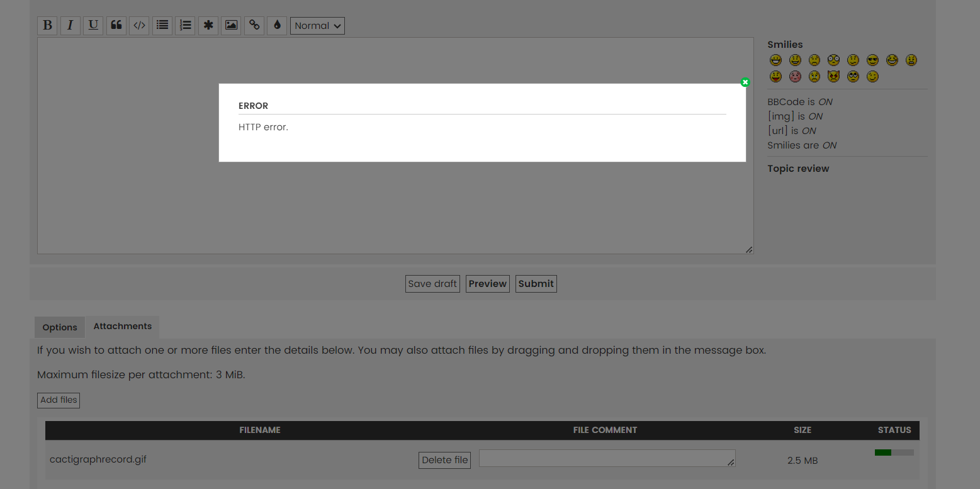Click the ERROR heading in the popup
The height and width of the screenshot is (489, 980).
click(253, 106)
